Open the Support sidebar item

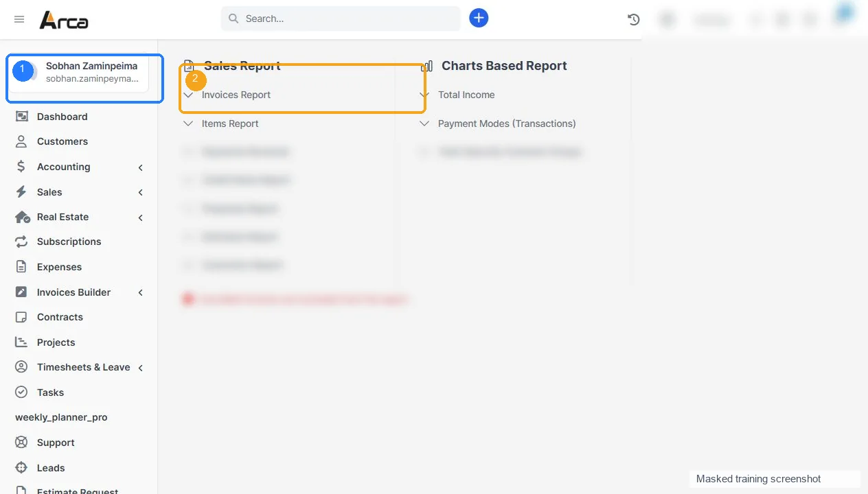point(79,443)
